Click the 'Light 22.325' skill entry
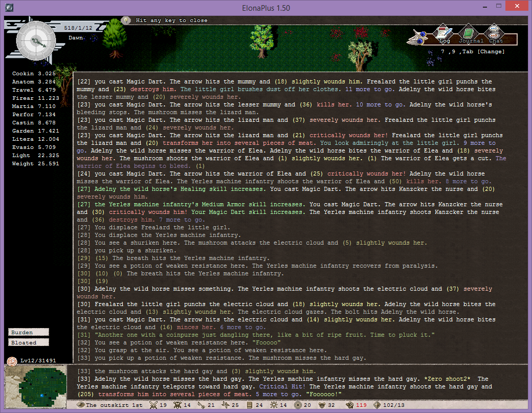The image size is (532, 413). [x=36, y=155]
